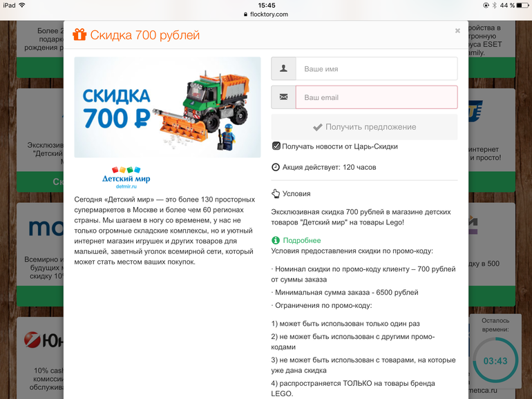Expand the green 'Подробнее' link

(x=302, y=240)
